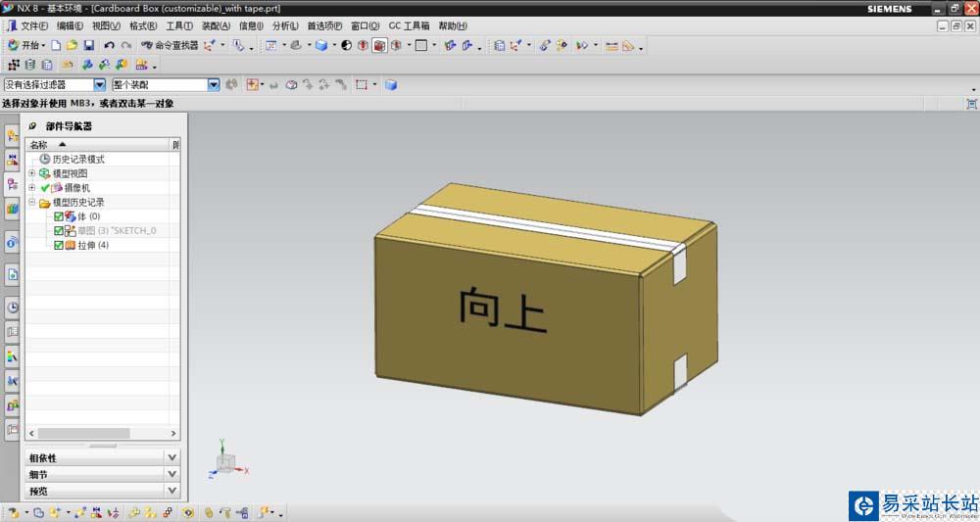Click the fit view icon in view toolbar
Viewport: 980px width, 522px height.
click(271, 46)
